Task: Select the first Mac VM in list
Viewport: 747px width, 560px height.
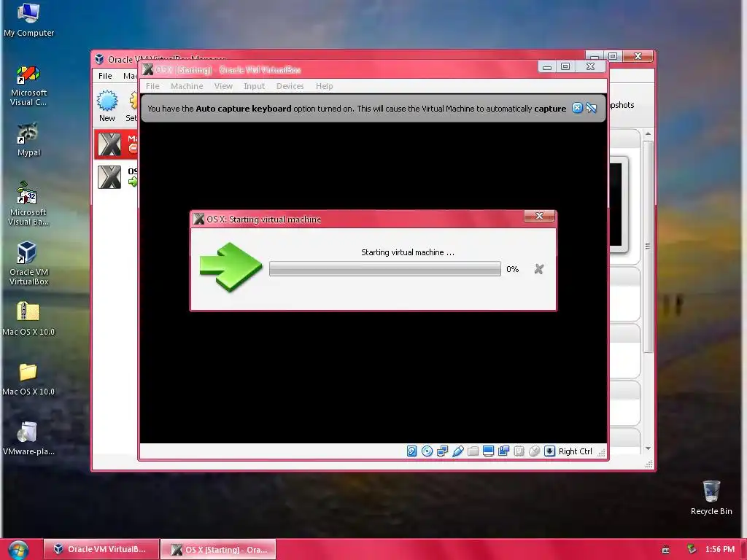Action: (x=116, y=144)
